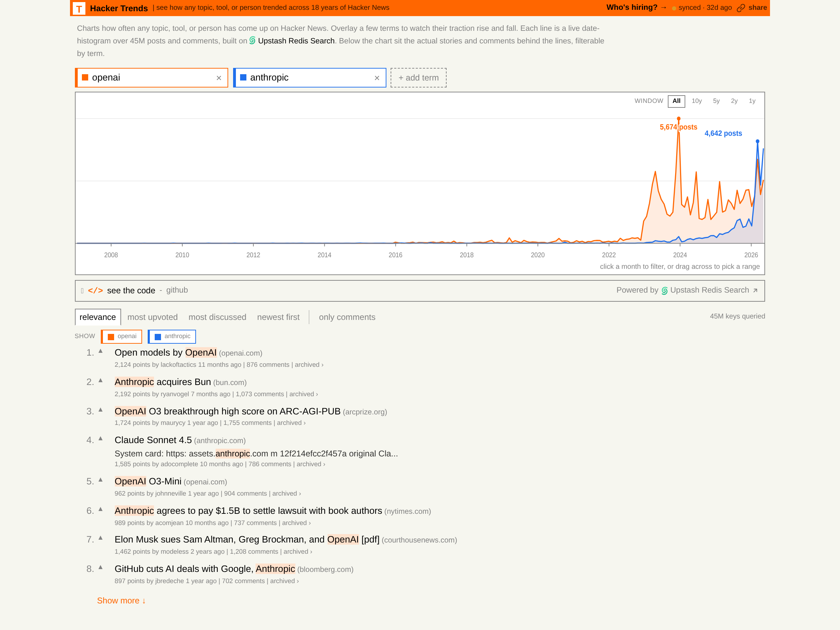Click the 5,674 posts peak marker
The image size is (840, 630).
(x=679, y=119)
